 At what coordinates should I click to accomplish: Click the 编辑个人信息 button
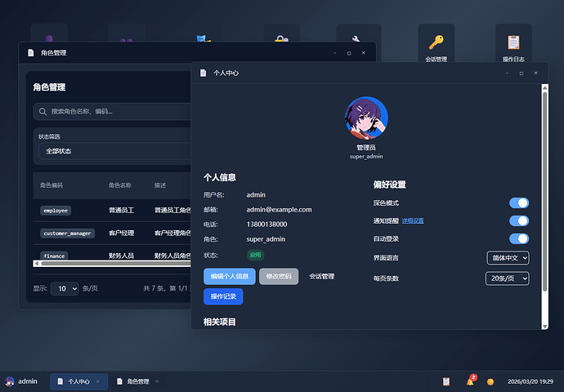(x=230, y=276)
